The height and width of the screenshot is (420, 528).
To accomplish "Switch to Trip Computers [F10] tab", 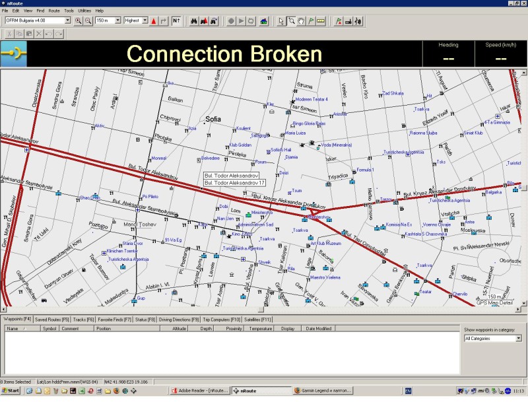I will pos(222,320).
